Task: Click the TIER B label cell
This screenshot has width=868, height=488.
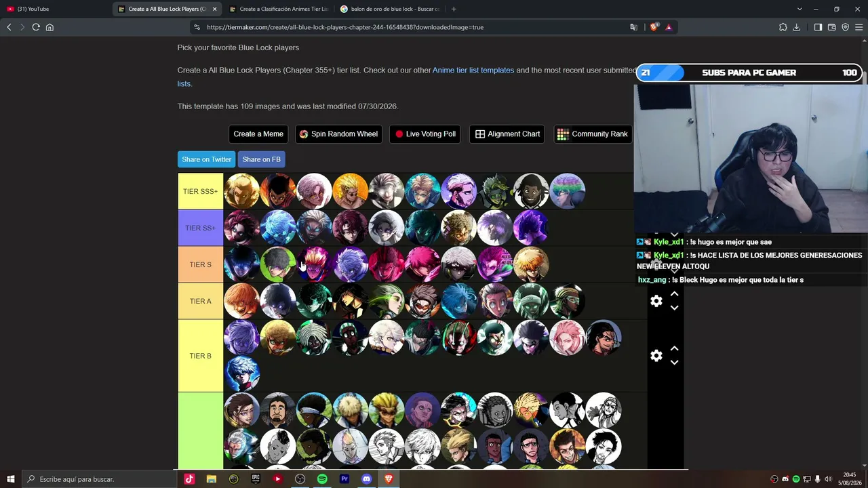Action: click(x=201, y=356)
